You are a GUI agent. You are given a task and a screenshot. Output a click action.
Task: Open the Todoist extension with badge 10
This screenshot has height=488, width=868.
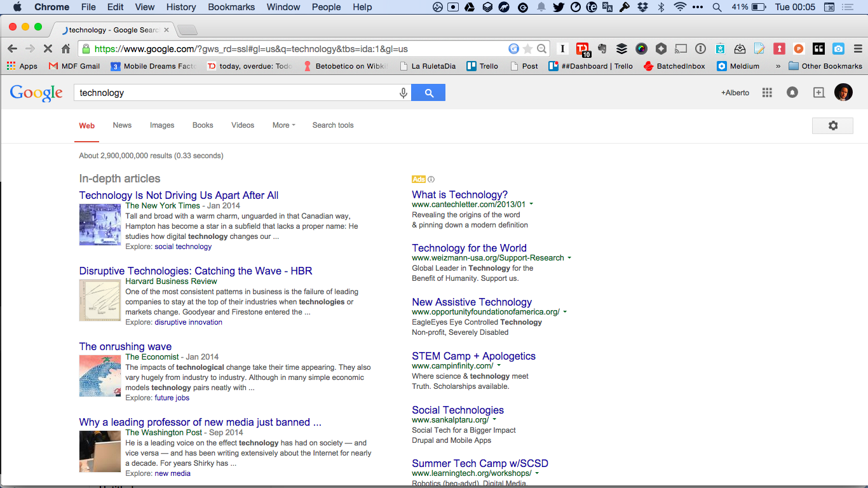(582, 49)
